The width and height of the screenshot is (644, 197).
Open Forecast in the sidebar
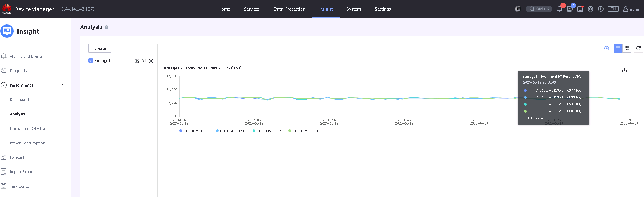click(17, 157)
